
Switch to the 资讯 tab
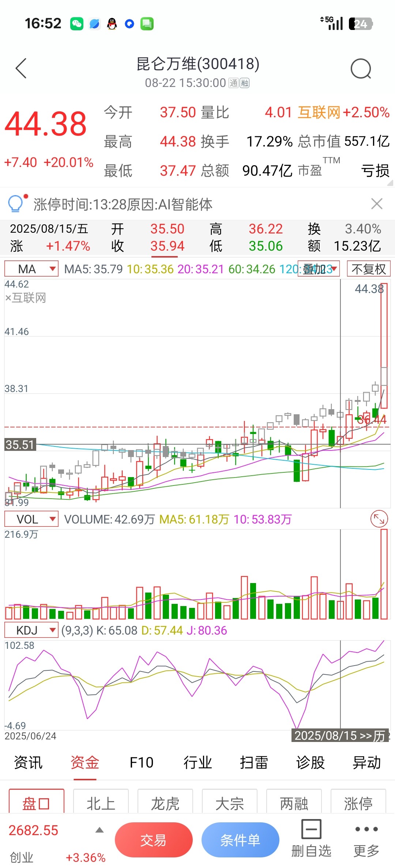click(x=28, y=762)
